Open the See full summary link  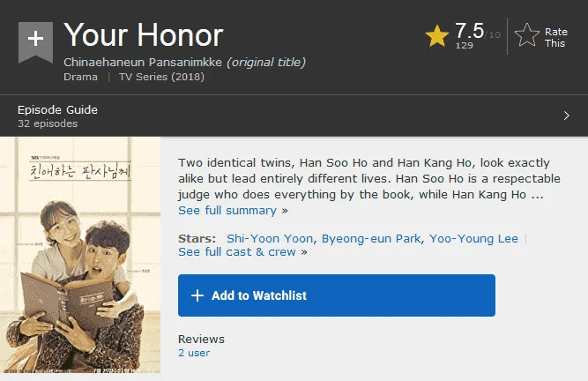tap(227, 211)
